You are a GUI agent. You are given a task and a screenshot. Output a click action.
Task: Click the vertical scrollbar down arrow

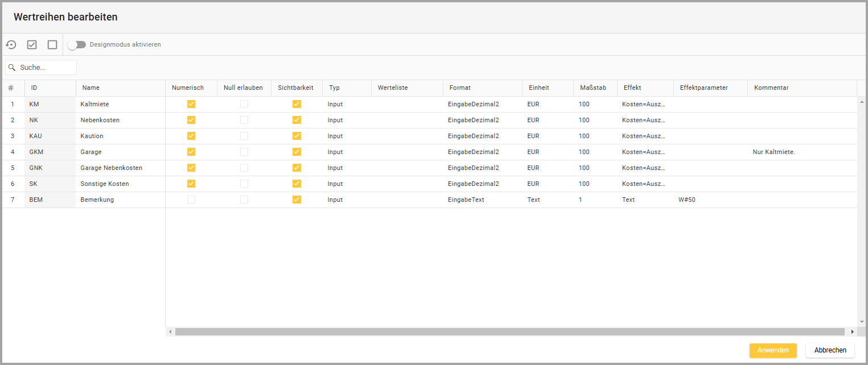[x=862, y=322]
